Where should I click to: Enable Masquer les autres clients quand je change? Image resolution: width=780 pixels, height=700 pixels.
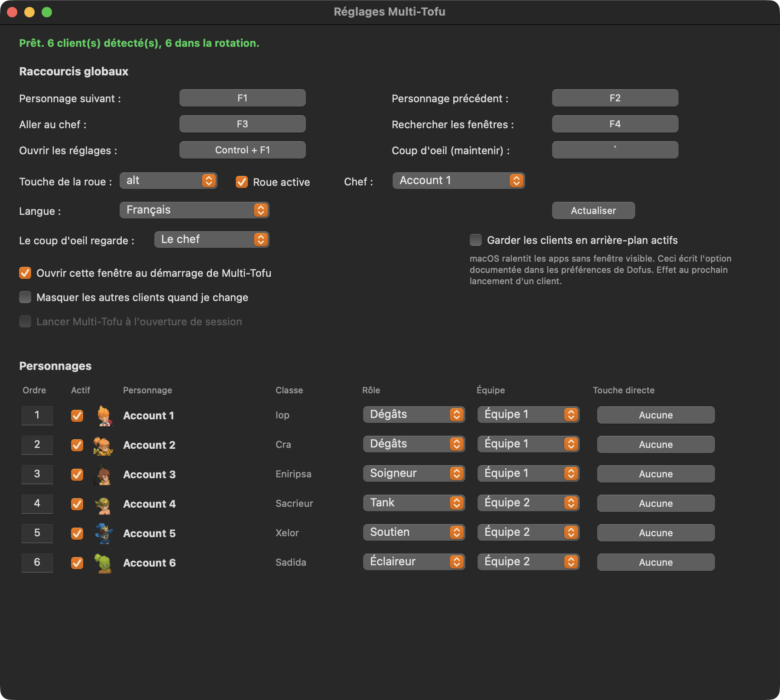tap(25, 297)
